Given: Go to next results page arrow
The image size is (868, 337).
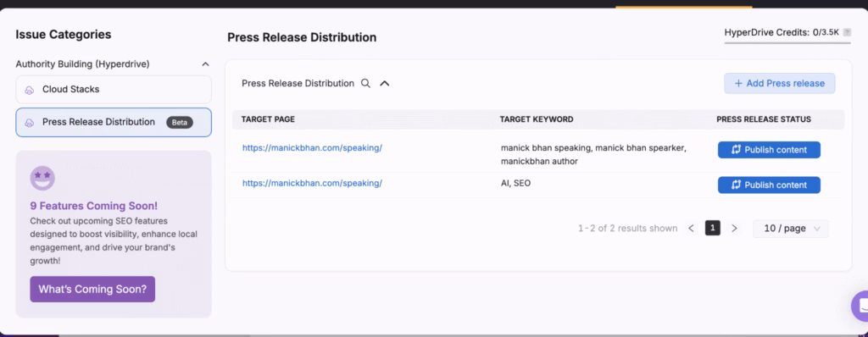Looking at the screenshot, I should tap(735, 229).
